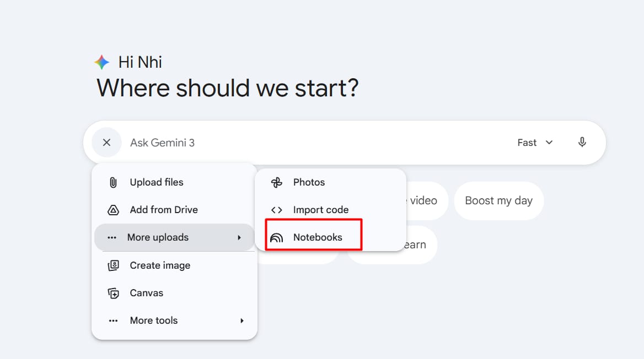The height and width of the screenshot is (359, 644).
Task: Click the Create image icon
Action: (112, 265)
